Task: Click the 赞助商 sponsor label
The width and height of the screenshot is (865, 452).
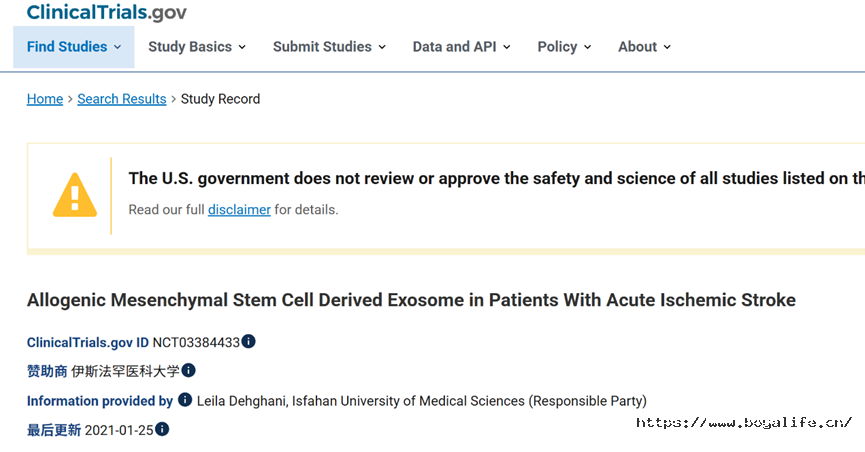Action: coord(47,371)
